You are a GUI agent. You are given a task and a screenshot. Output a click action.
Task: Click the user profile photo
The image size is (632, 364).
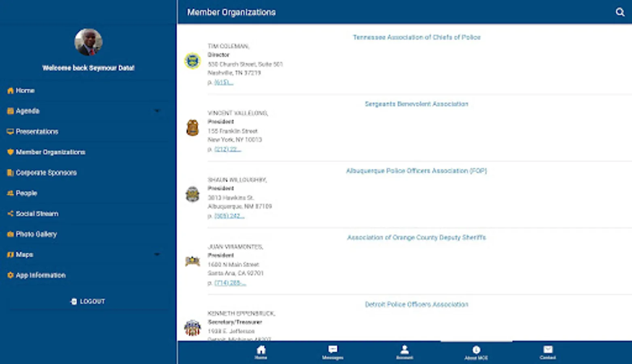tap(88, 42)
